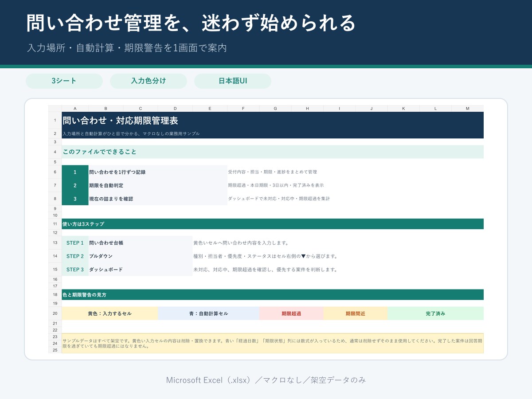The width and height of the screenshot is (532, 399).
Task: Select column A header
Action: click(75, 109)
